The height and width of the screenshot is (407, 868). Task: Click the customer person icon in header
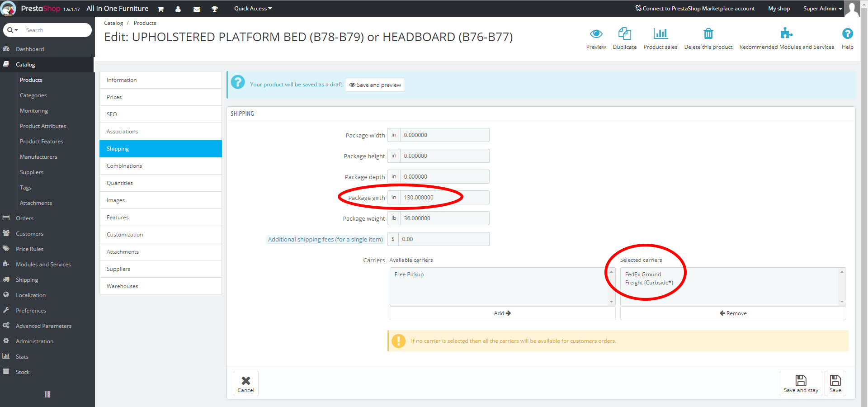pos(178,9)
